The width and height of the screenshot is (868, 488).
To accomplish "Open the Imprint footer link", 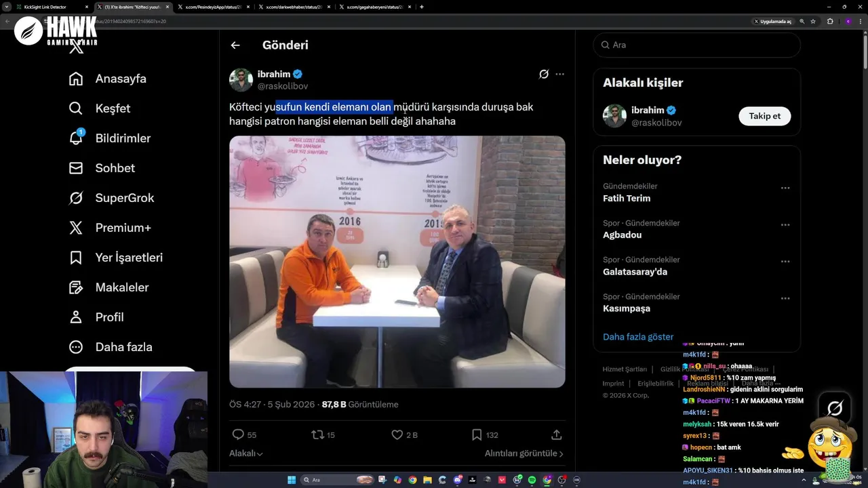I will (613, 384).
